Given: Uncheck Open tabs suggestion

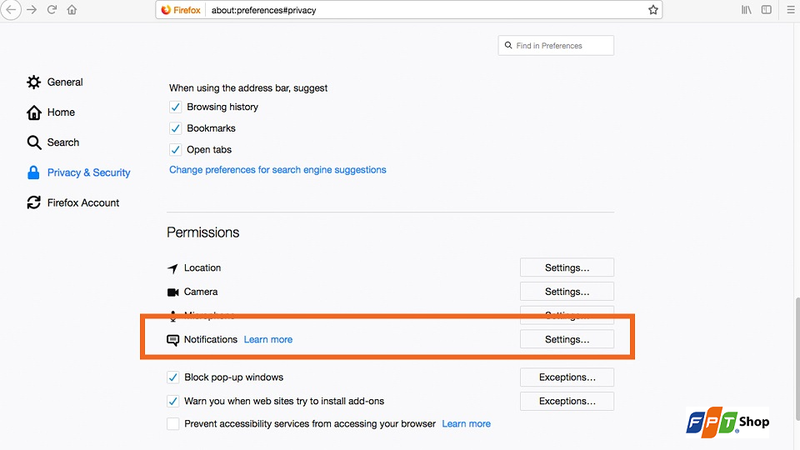Looking at the screenshot, I should (x=176, y=150).
